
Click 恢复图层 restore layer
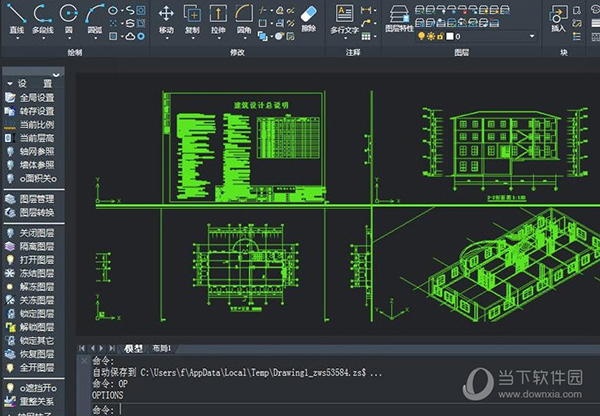[x=30, y=354]
